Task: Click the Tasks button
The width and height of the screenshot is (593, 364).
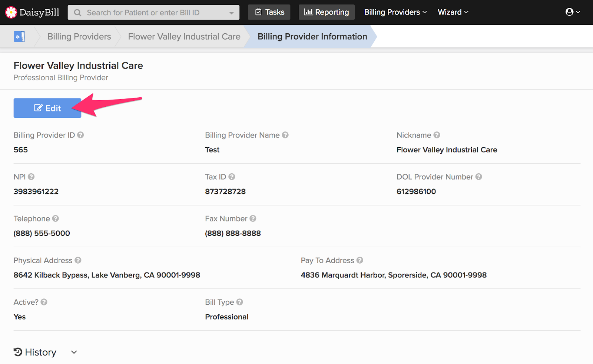Action: pos(269,12)
